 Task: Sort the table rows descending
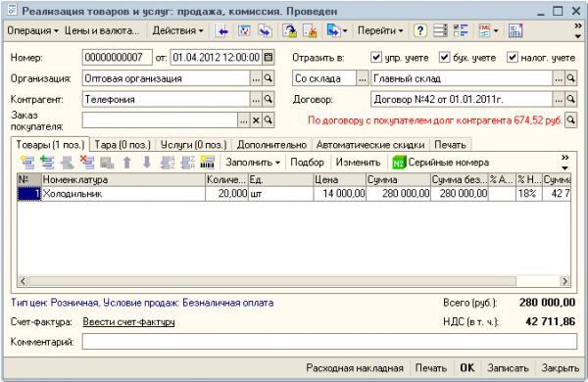tap(187, 163)
